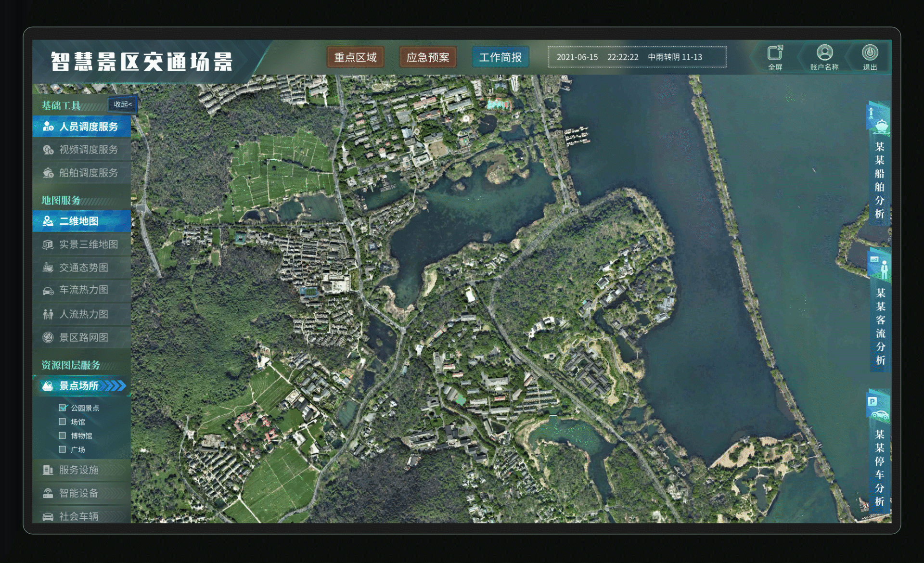The height and width of the screenshot is (563, 924).
Task: Uncheck the 公园景点 checkbox
Action: (62, 408)
